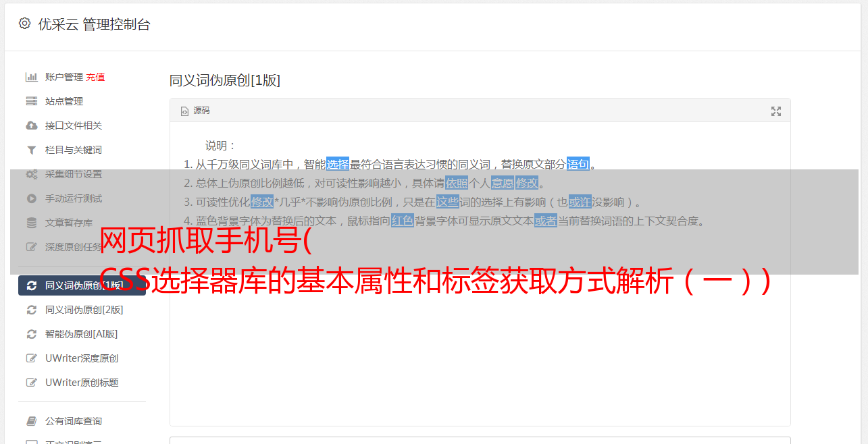This screenshot has height=444, width=868.
Task: Click the 源码 source code button
Action: click(x=195, y=111)
